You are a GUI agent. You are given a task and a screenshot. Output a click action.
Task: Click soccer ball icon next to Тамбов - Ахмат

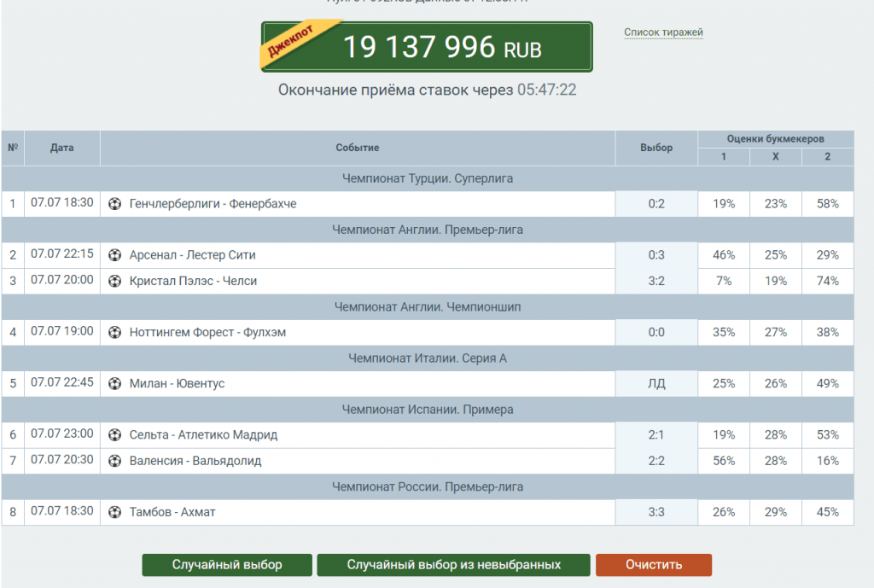pos(115,512)
